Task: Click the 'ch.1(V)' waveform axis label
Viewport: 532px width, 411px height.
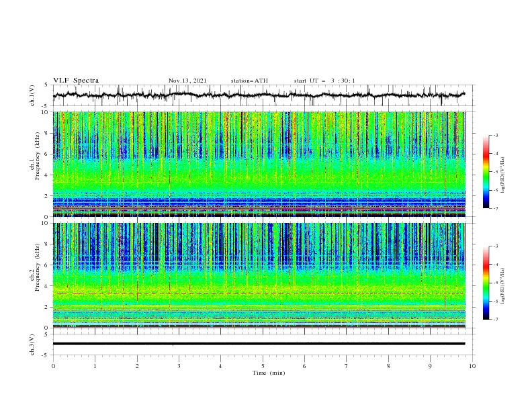Action: click(32, 95)
